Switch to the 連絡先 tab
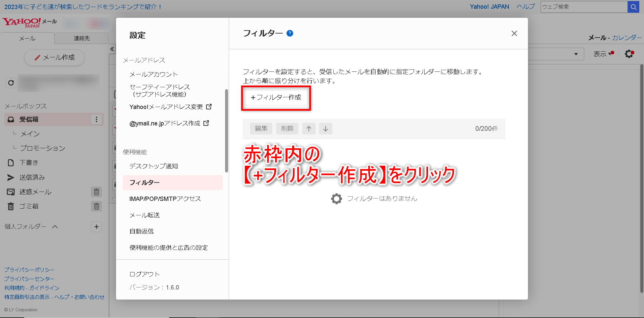The image size is (644, 318). point(82,38)
